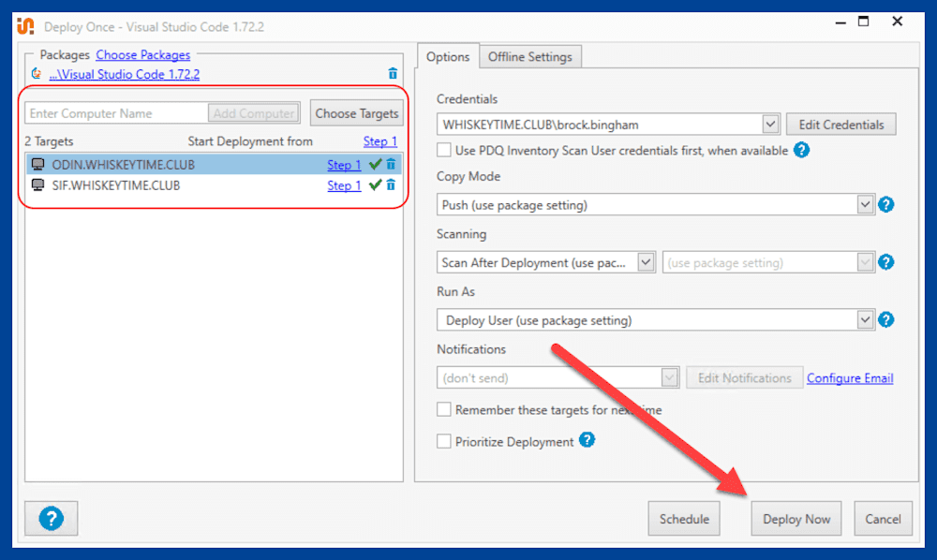937x560 pixels.
Task: Minimize the Deploy Once window
Action: click(840, 22)
